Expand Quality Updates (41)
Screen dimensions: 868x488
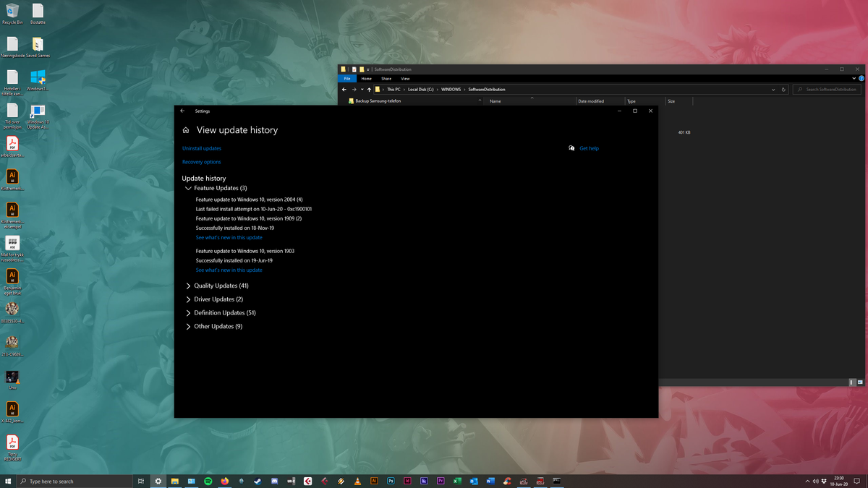coord(216,286)
